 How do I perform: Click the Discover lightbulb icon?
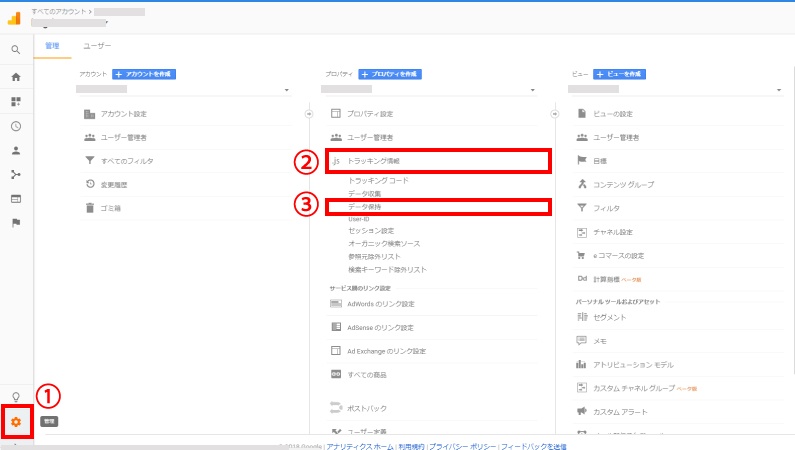click(x=16, y=395)
